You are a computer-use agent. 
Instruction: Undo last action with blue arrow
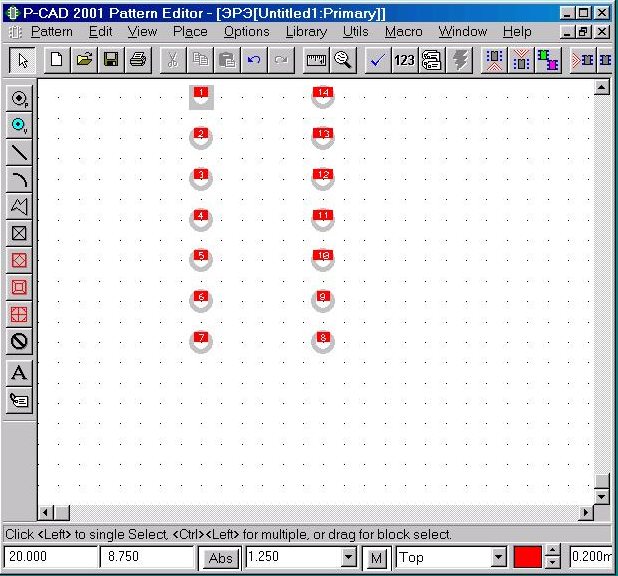pos(254,60)
